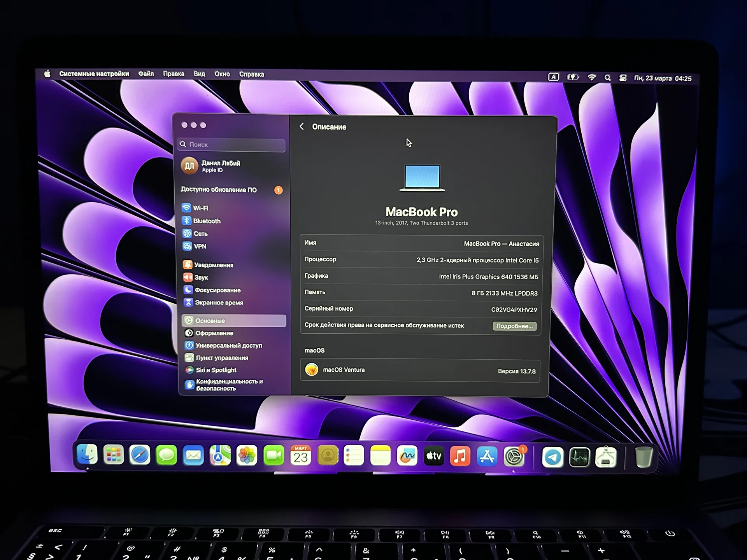Open Control Center in menu bar
Image resolution: width=747 pixels, height=560 pixels.
click(x=622, y=78)
